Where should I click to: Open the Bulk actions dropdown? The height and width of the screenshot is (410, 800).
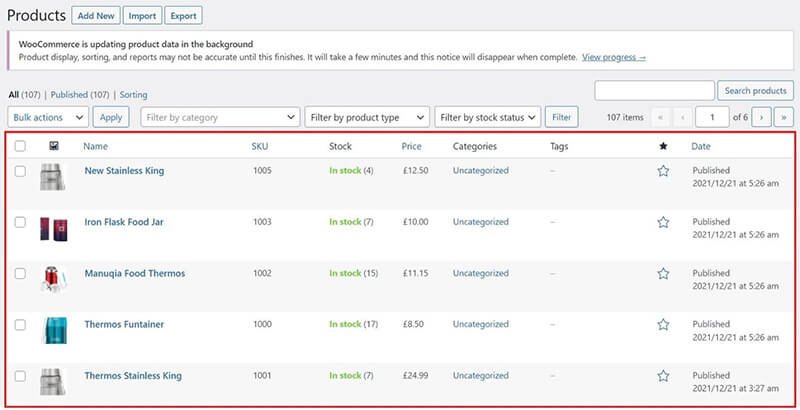tap(48, 117)
